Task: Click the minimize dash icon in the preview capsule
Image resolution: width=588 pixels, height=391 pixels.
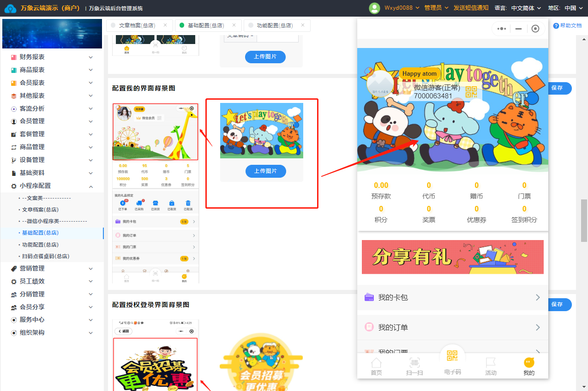Action: click(x=518, y=29)
